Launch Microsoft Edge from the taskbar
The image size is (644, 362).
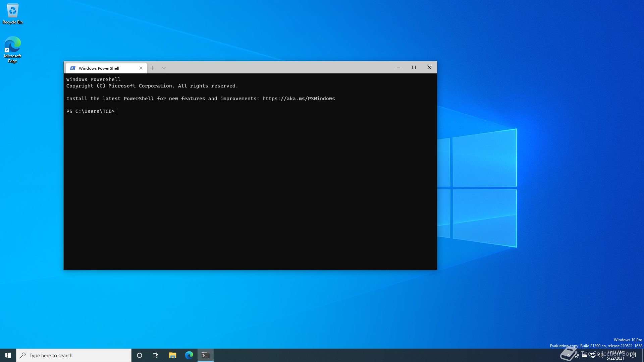pos(189,355)
